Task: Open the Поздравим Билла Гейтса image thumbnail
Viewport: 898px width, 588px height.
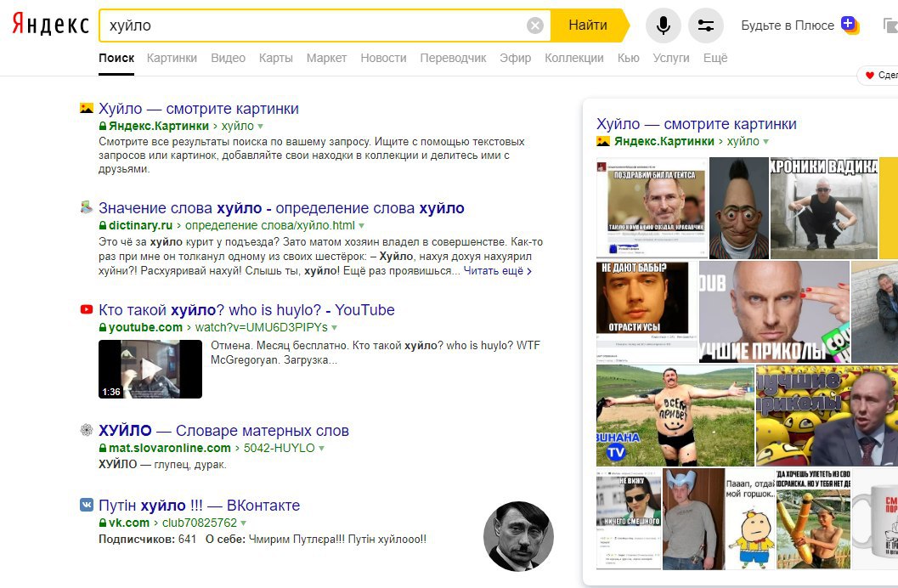Action: pyautogui.click(x=652, y=208)
